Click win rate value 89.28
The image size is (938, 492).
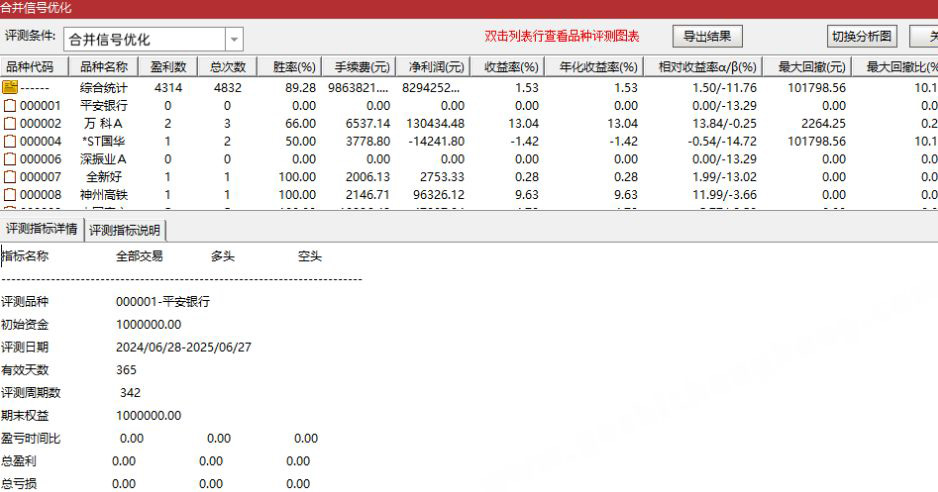coord(300,88)
